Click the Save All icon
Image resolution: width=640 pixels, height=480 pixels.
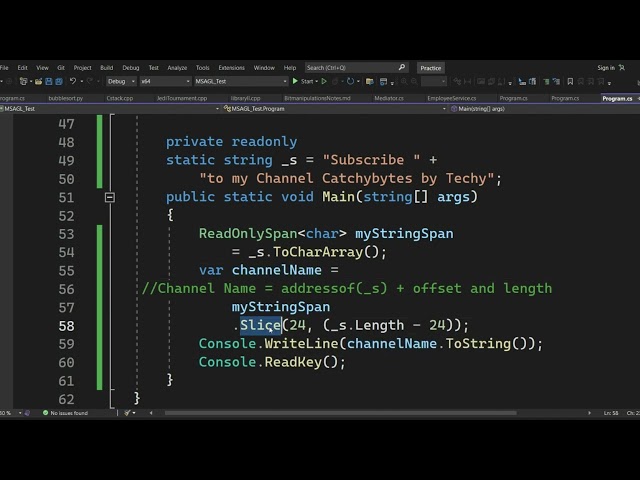[59, 82]
